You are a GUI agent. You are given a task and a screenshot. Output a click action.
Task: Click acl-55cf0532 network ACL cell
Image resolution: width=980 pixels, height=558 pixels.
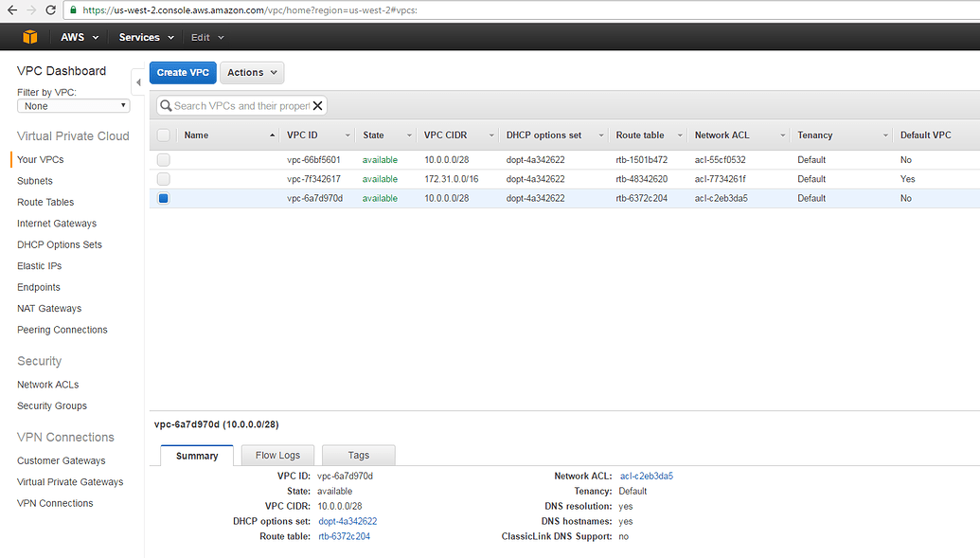(x=720, y=159)
